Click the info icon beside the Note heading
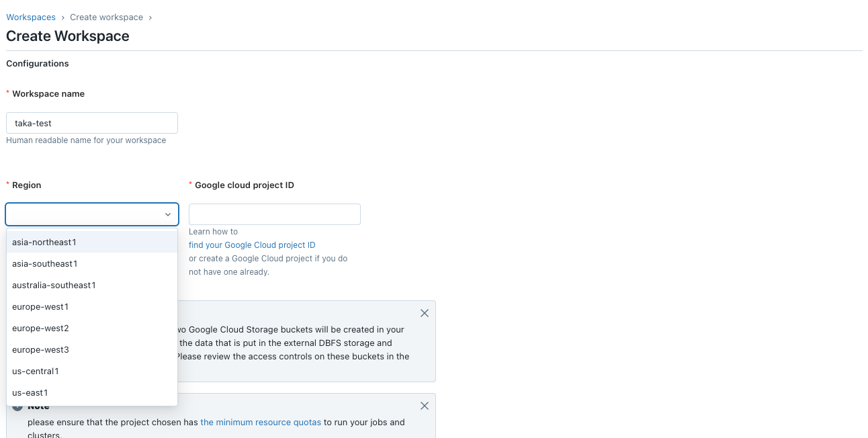The height and width of the screenshot is (438, 868). coord(17,406)
